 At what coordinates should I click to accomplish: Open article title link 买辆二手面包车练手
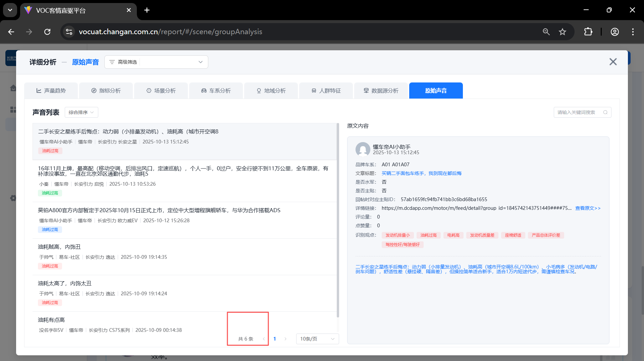pyautogui.click(x=421, y=173)
